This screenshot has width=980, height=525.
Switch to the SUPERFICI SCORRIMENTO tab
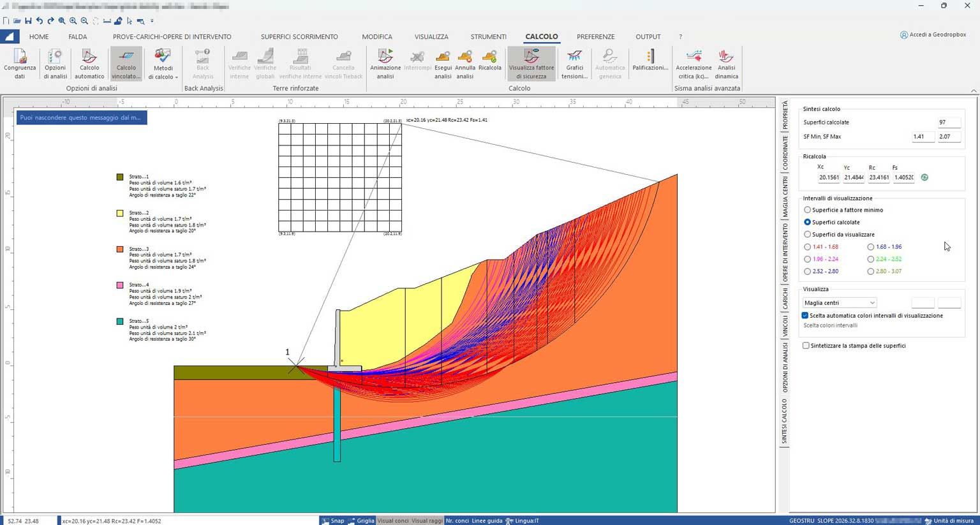[x=299, y=36]
